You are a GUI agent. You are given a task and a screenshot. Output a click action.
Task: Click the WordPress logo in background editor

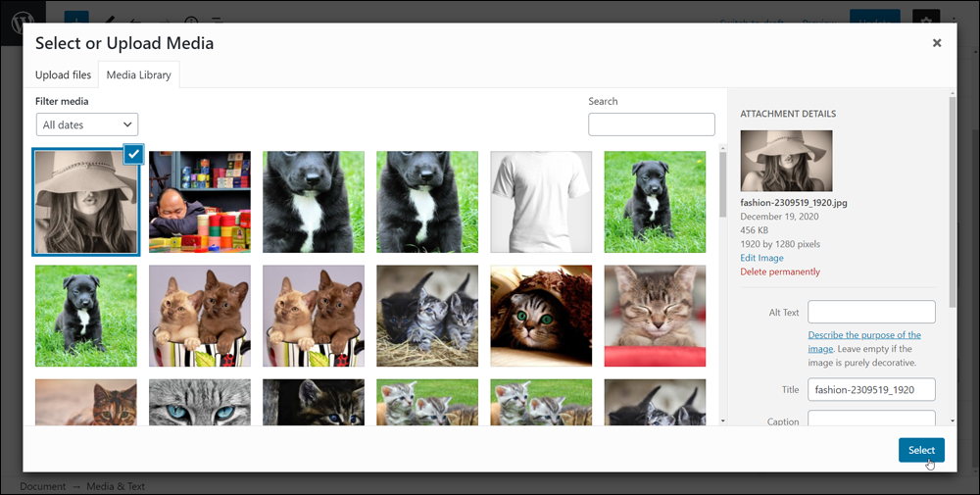point(23,23)
